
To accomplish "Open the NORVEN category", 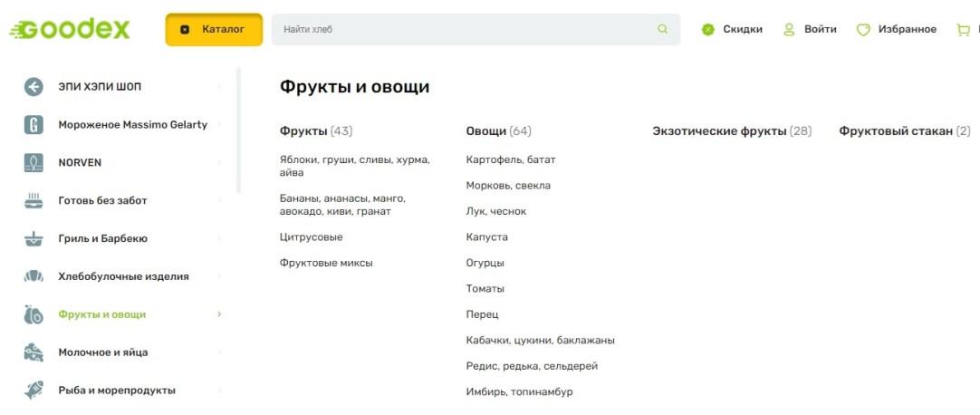I will pyautogui.click(x=80, y=162).
